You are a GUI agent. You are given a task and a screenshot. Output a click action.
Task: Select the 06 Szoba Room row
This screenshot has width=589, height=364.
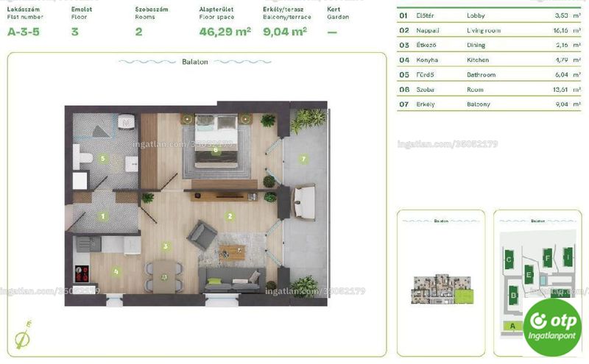click(x=489, y=90)
